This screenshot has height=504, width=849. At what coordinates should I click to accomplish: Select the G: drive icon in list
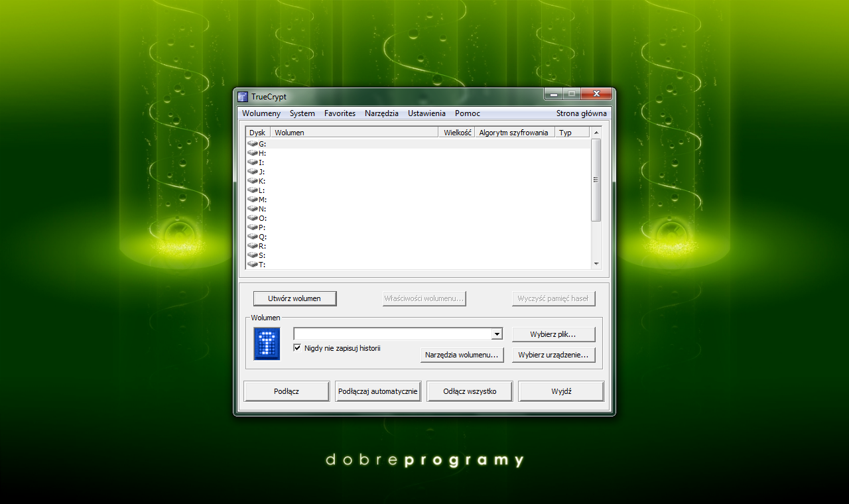click(x=253, y=144)
